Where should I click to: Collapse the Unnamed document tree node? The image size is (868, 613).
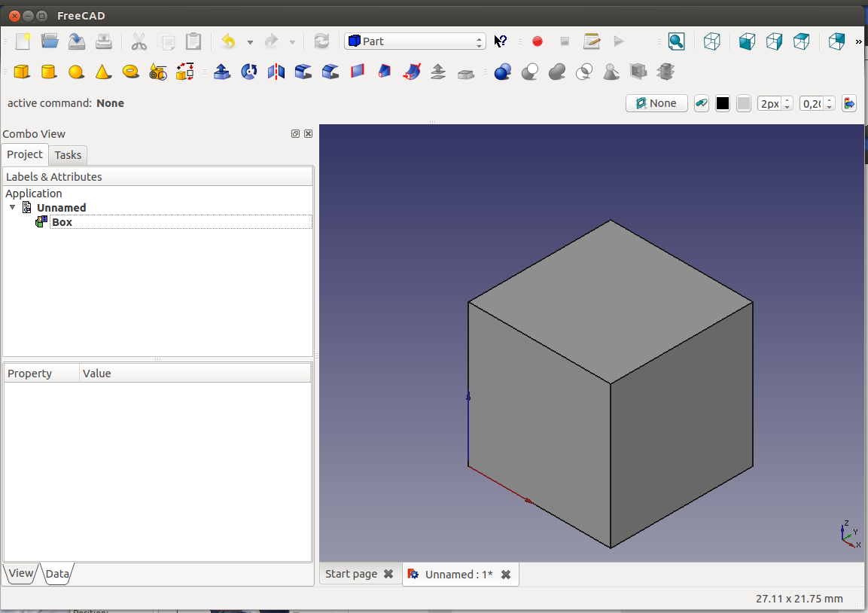click(x=12, y=207)
